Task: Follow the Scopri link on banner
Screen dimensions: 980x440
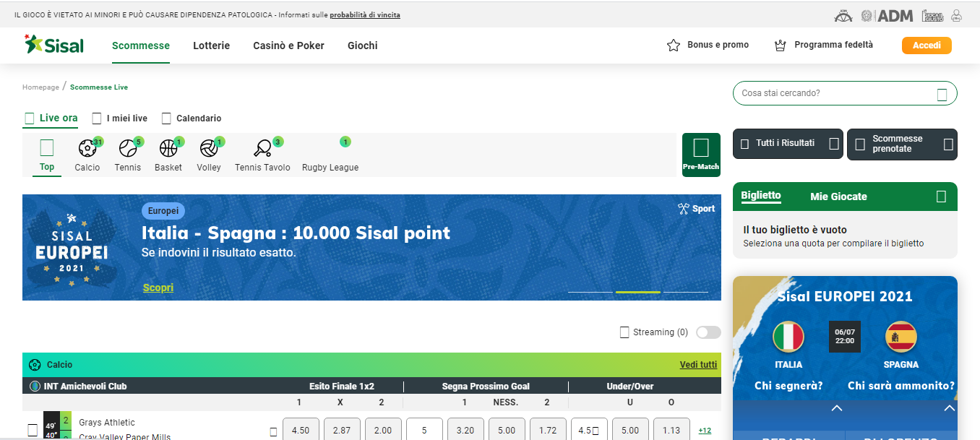Action: click(158, 288)
